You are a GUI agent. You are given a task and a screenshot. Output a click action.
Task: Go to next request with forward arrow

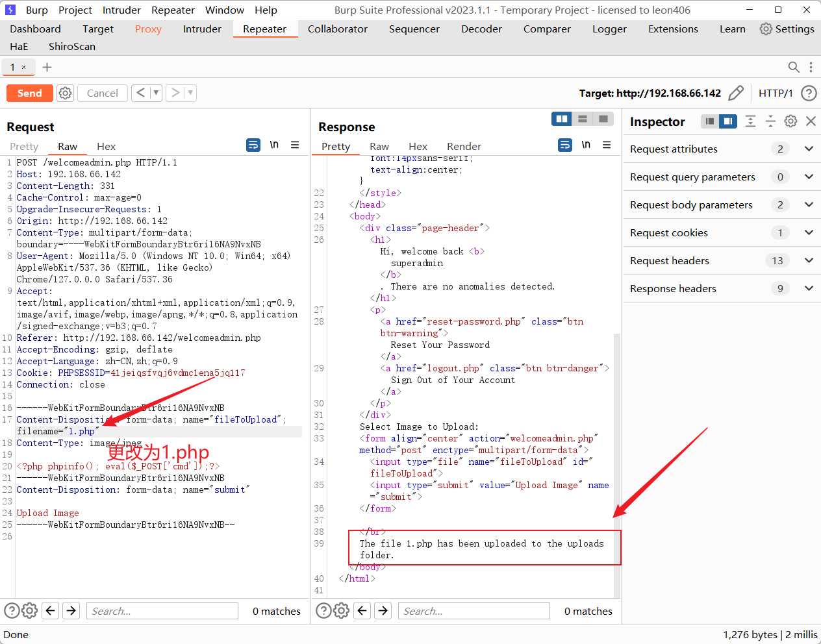click(x=175, y=93)
